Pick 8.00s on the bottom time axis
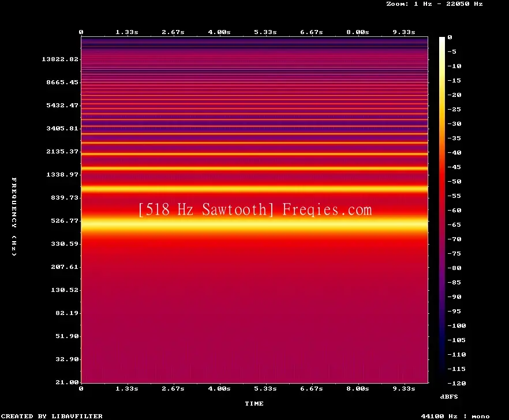Screen dimensions: 509x420 click(x=357, y=388)
